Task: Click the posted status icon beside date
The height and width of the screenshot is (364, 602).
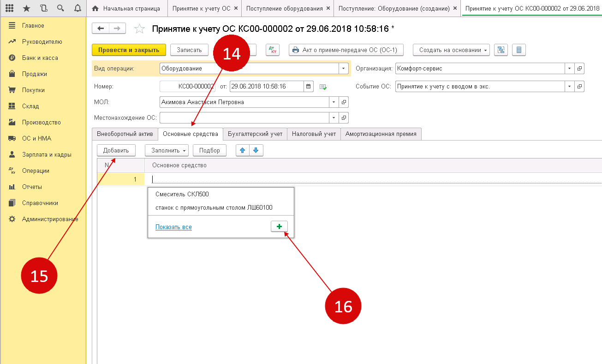Action: point(323,86)
